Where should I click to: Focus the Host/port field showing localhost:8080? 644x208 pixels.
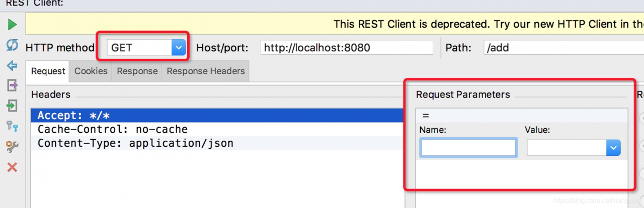click(347, 48)
